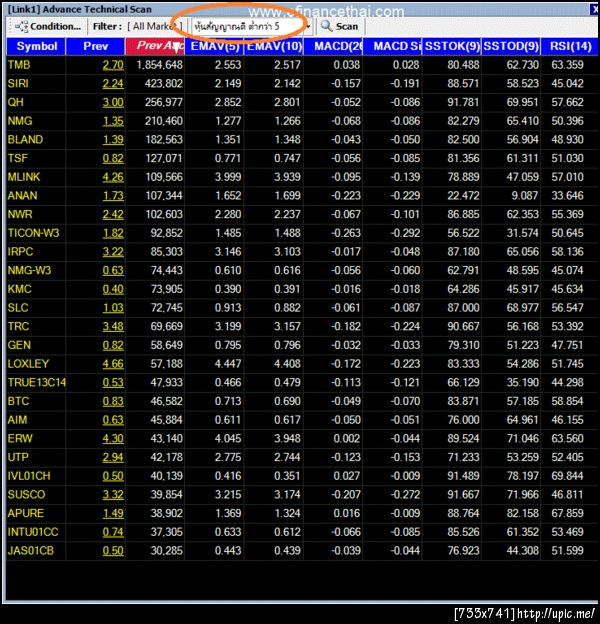Sort by EMAV(5) column header
The height and width of the screenshot is (624, 600).
click(x=214, y=46)
